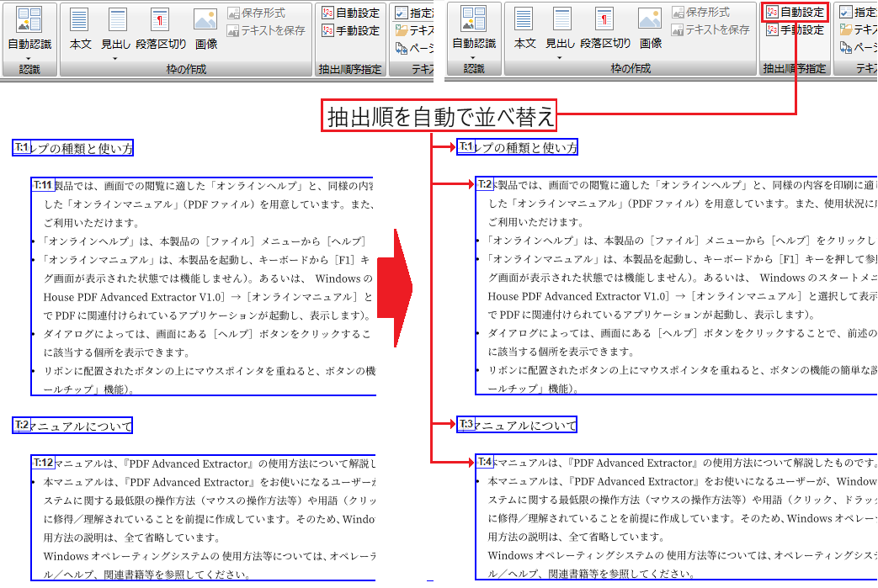Click 本文 icon in the right ribbon
Screen dimensions: 878x588
(x=524, y=23)
